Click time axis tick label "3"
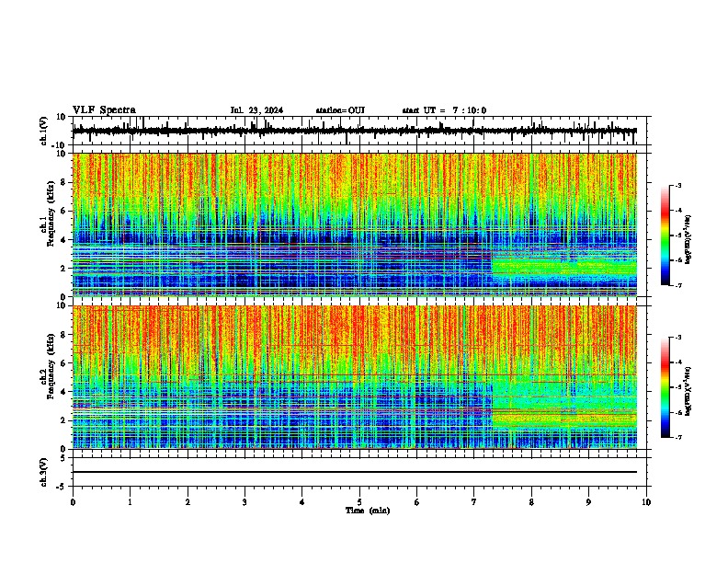 coord(245,502)
